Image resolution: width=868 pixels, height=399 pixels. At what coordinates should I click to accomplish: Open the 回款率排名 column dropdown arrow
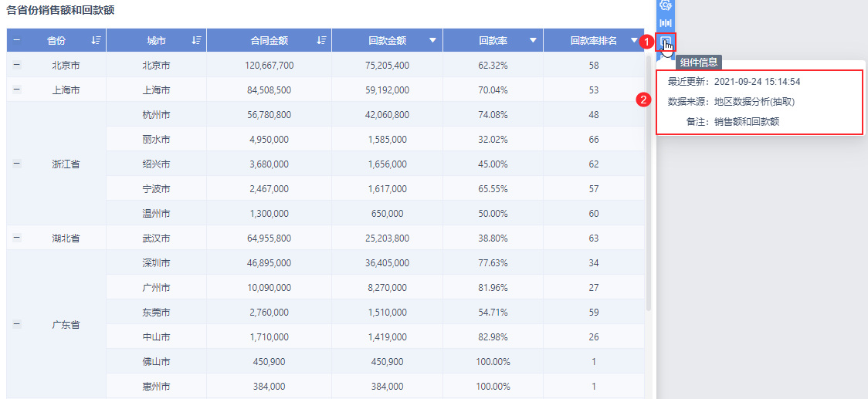click(x=634, y=40)
